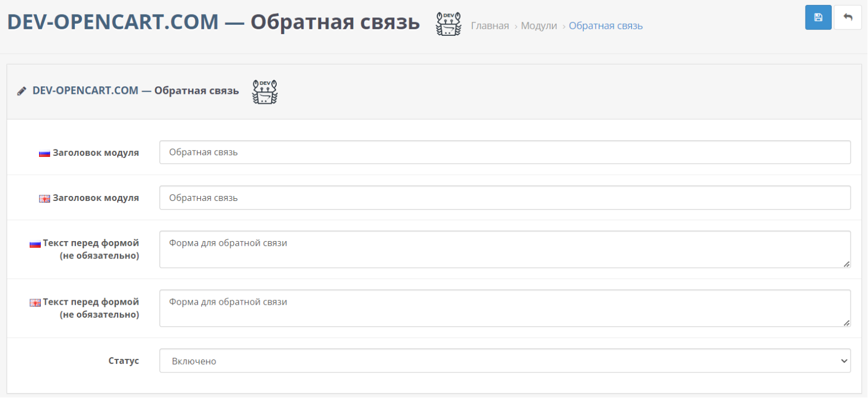Click the crab DEV logo in the panel heading
The image size is (868, 398).
click(265, 91)
